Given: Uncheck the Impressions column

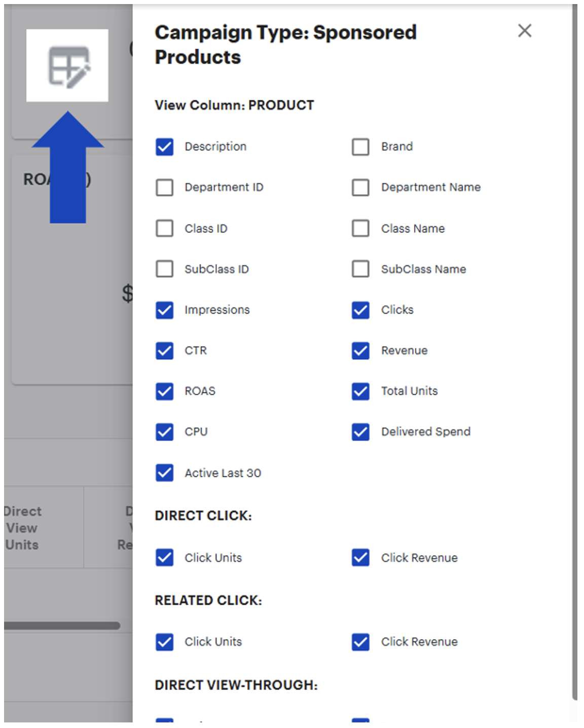Looking at the screenshot, I should click(x=164, y=310).
